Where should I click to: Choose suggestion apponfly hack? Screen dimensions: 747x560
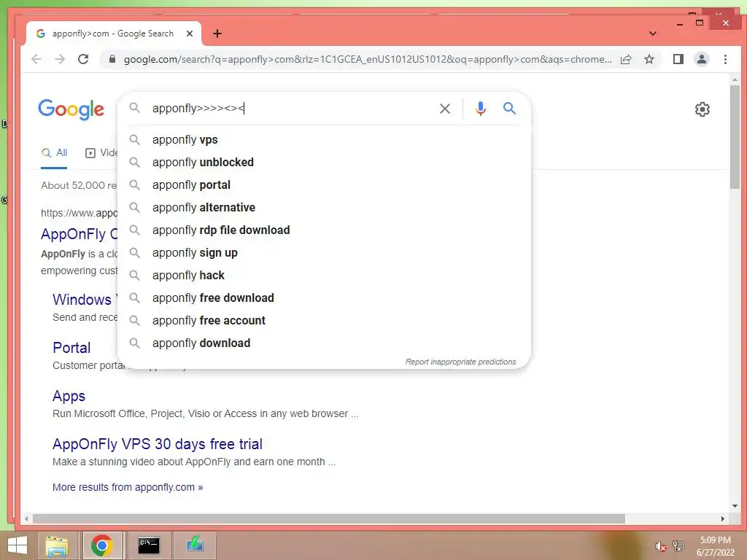pos(324,275)
